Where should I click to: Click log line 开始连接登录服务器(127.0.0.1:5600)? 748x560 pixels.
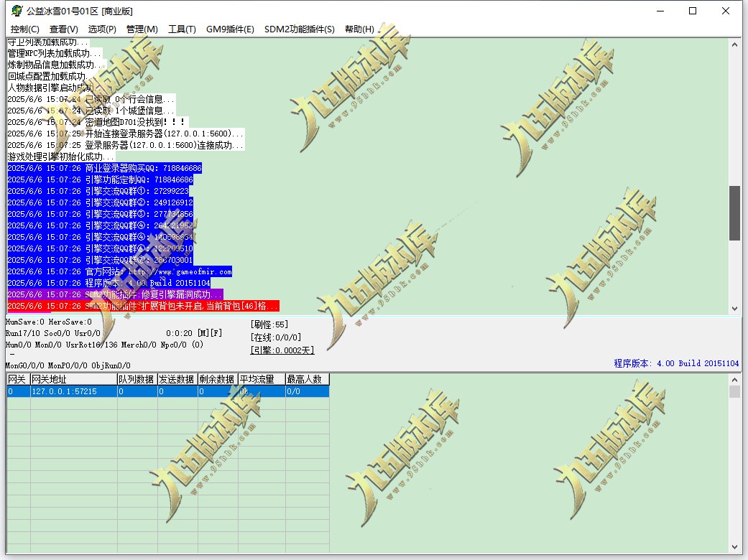point(126,134)
